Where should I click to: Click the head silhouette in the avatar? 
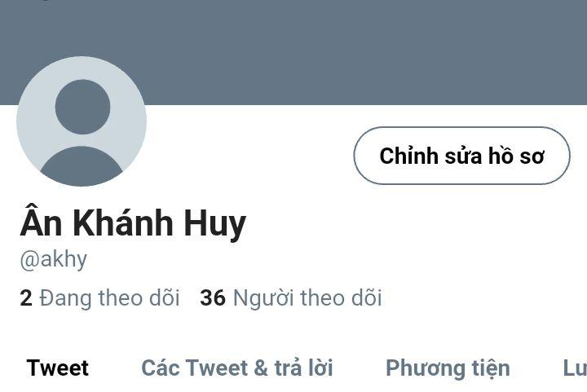[82, 107]
